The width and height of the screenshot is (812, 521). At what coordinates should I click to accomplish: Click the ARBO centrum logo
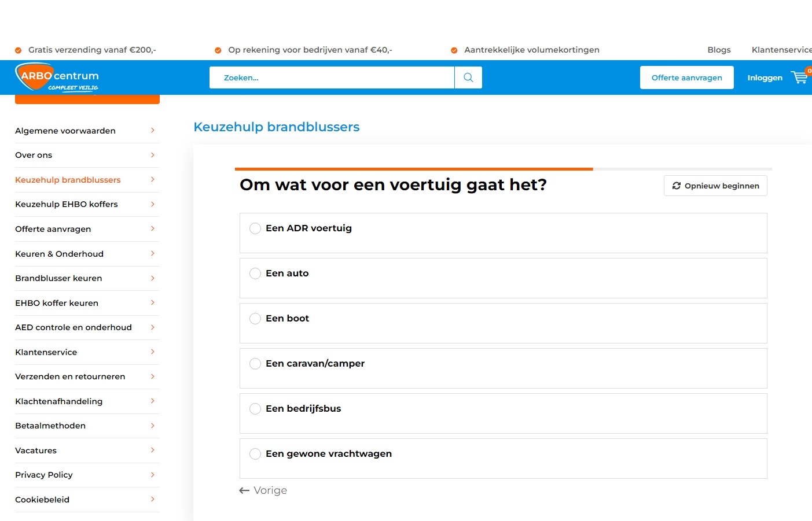pyautogui.click(x=58, y=78)
